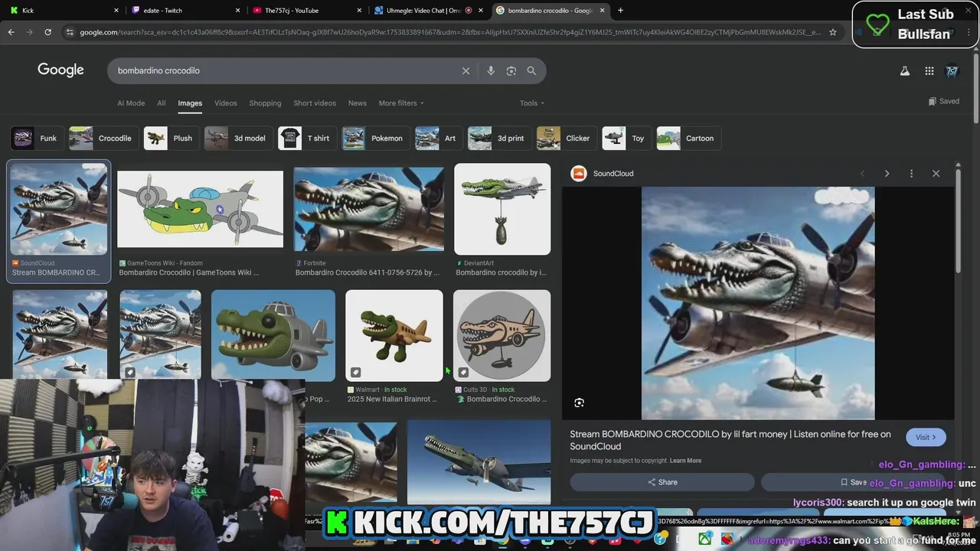The width and height of the screenshot is (980, 551).
Task: Clear the search box with X icon
Action: tap(465, 70)
